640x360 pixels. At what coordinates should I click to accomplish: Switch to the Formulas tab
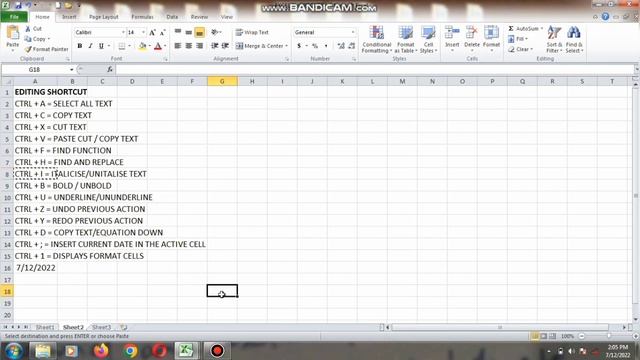pyautogui.click(x=142, y=17)
